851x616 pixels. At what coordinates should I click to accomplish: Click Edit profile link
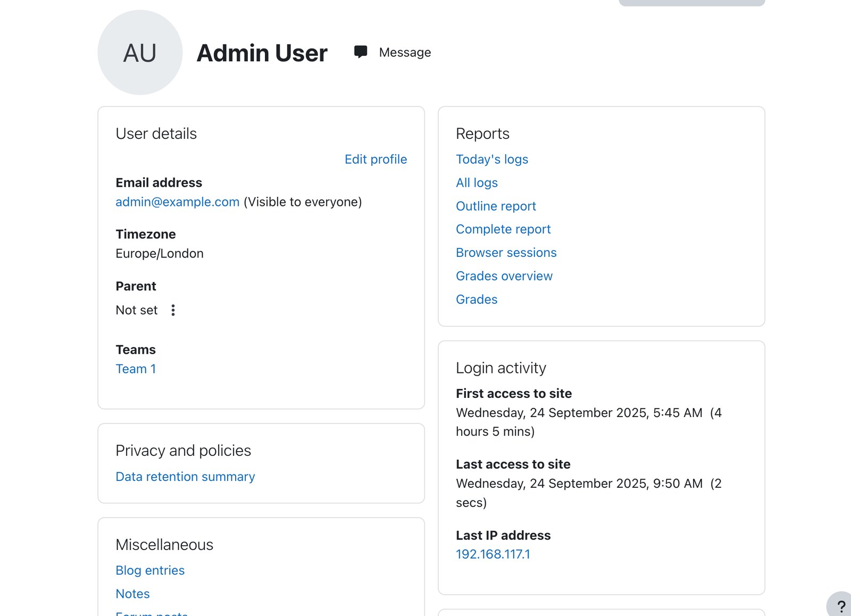pyautogui.click(x=376, y=159)
